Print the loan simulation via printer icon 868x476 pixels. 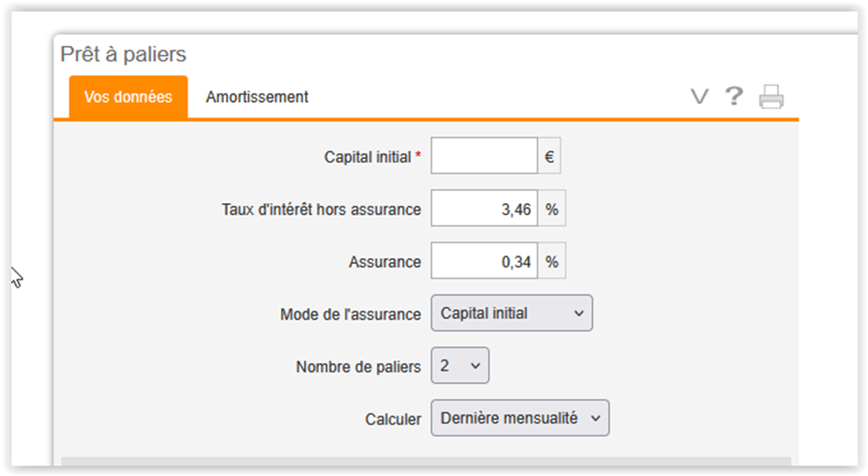[772, 97]
